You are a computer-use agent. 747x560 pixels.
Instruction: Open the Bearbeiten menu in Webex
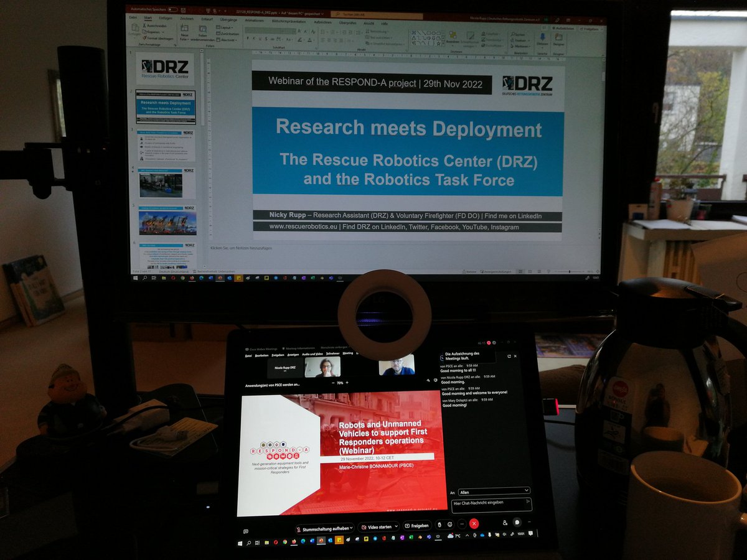tap(261, 354)
